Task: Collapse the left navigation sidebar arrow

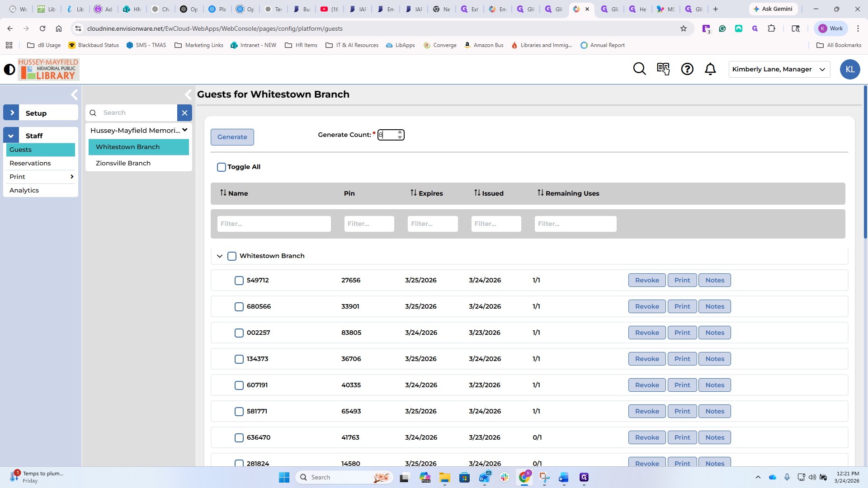Action: coord(75,95)
